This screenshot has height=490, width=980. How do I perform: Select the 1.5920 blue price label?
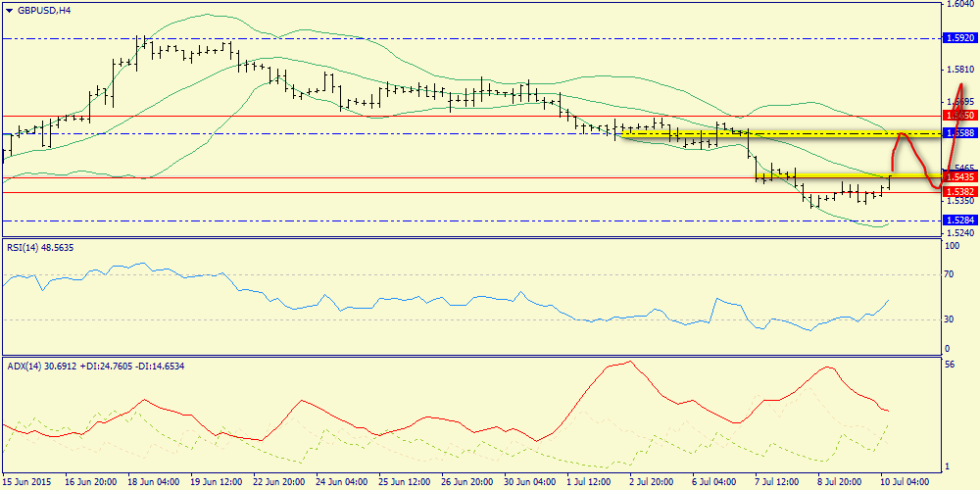coord(959,38)
